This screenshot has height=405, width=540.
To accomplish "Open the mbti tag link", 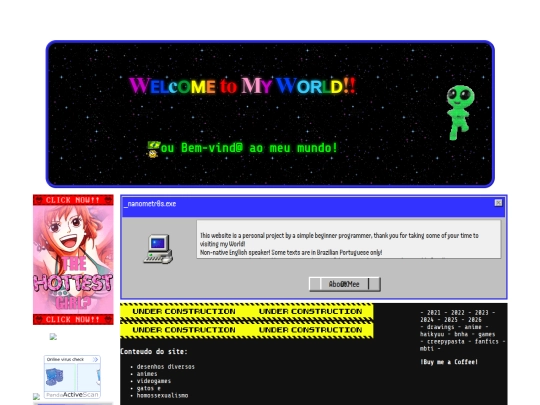I will (x=427, y=349).
